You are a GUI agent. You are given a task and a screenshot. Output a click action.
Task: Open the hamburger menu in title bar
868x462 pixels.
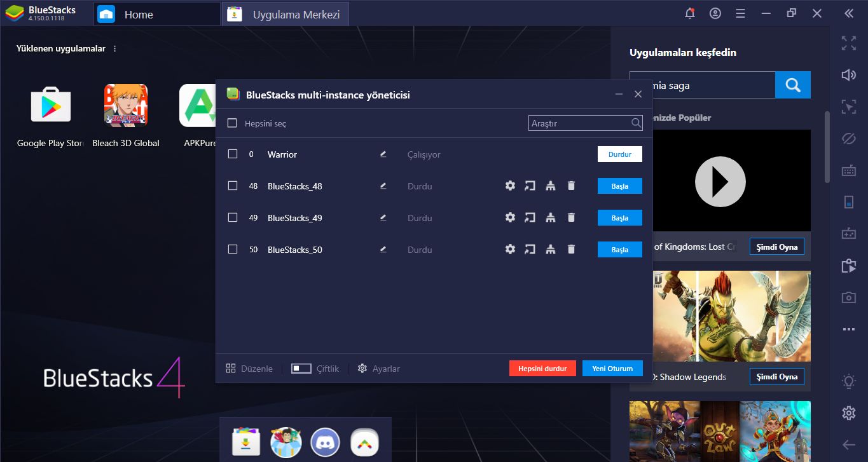click(x=740, y=13)
